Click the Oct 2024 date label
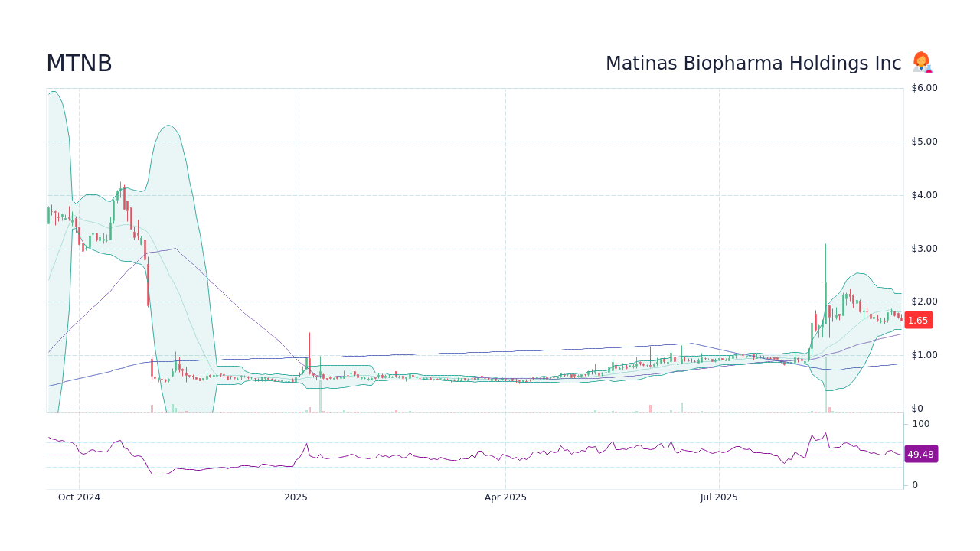 click(79, 497)
